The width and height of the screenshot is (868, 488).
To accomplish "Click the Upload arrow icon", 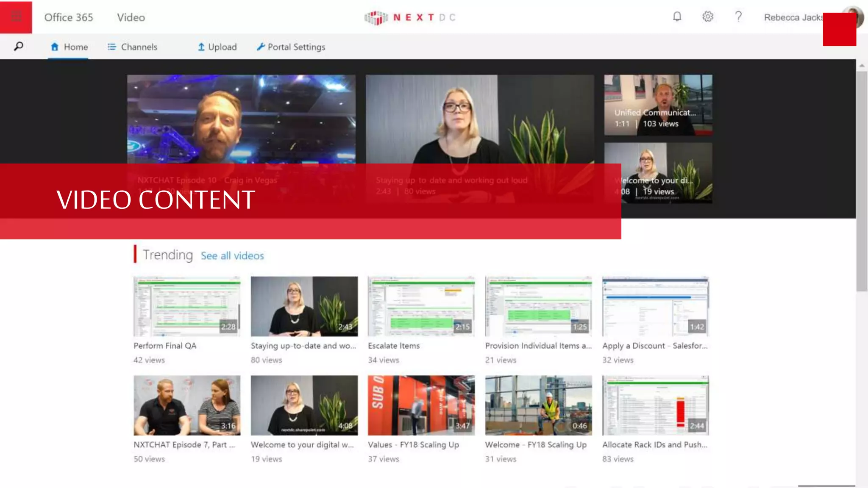I will click(201, 47).
